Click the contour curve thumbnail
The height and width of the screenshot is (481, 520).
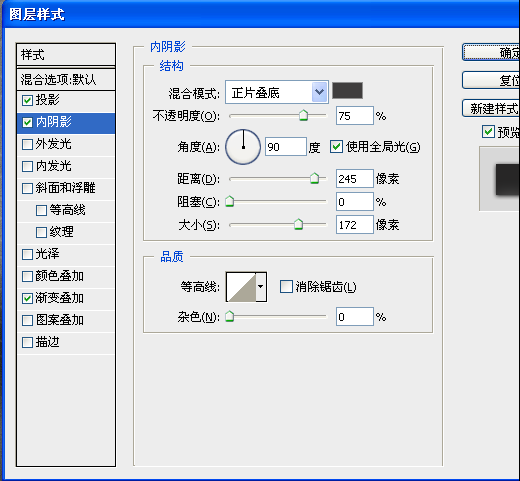click(241, 287)
